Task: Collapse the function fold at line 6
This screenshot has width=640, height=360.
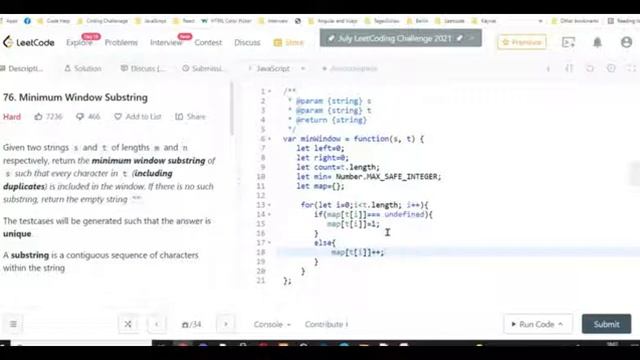Action: coord(270,139)
